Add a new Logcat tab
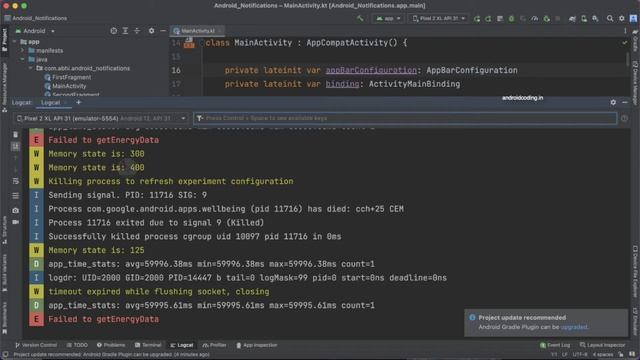The image size is (640, 360). click(78, 102)
